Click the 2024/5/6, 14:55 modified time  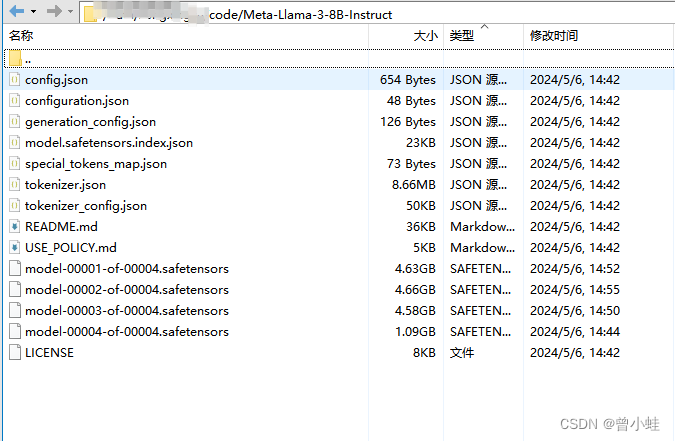(x=575, y=290)
